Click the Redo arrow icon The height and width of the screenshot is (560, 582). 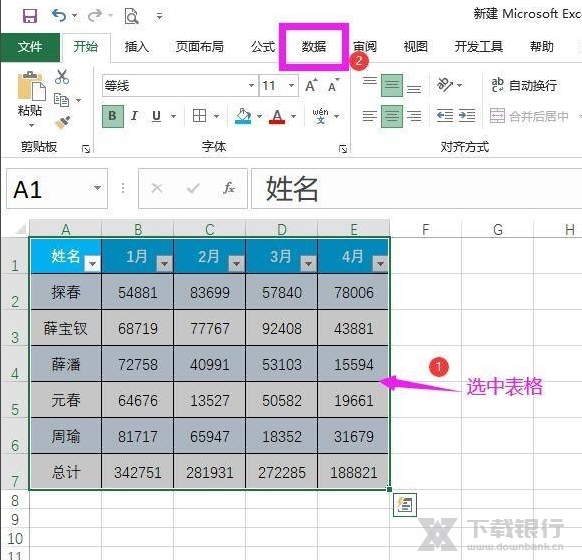pos(95,16)
